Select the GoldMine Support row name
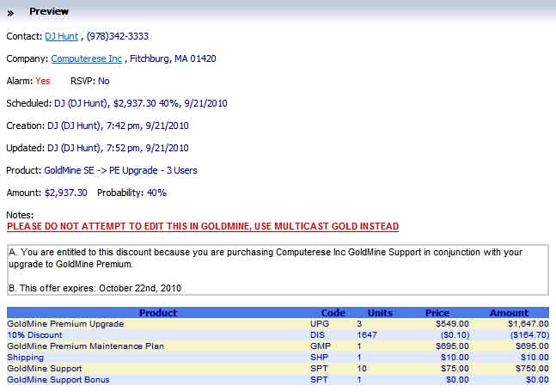Viewport: 556px width, 392px height. click(45, 369)
